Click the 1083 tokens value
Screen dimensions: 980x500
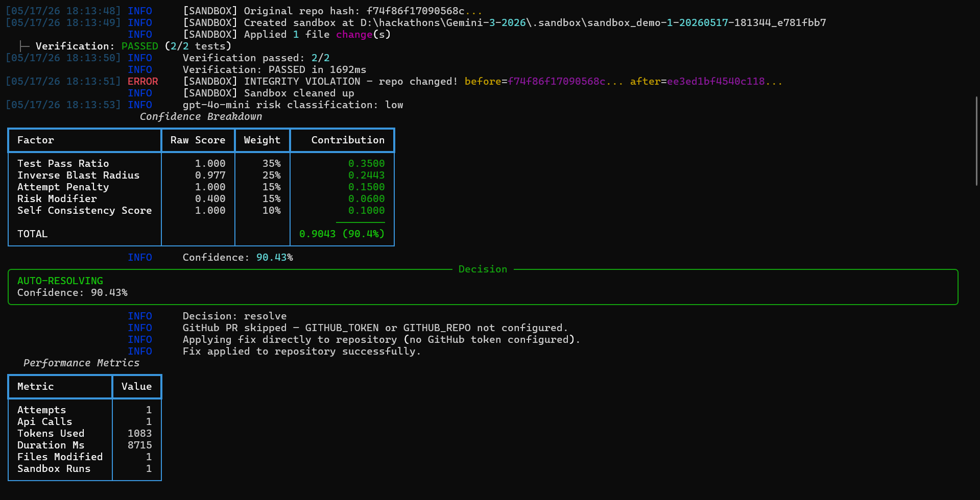[x=139, y=434]
